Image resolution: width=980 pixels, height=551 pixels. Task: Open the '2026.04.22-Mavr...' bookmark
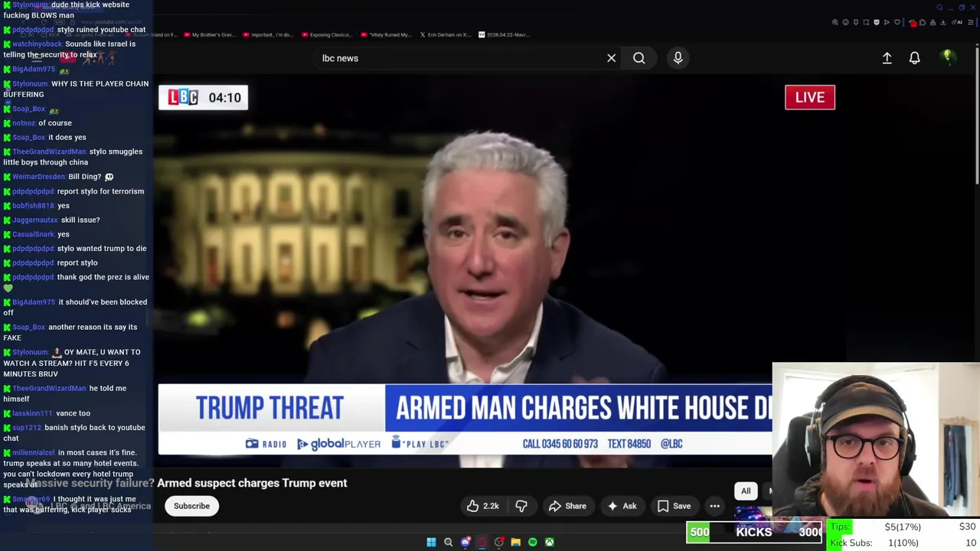(x=504, y=34)
